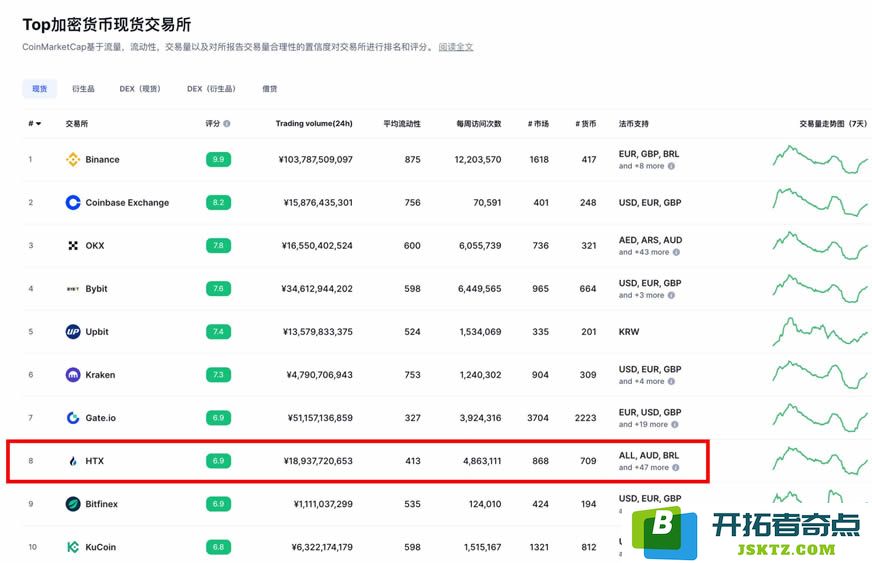Click the Kraken logo icon
This screenshot has height=563, width=872.
click(73, 375)
